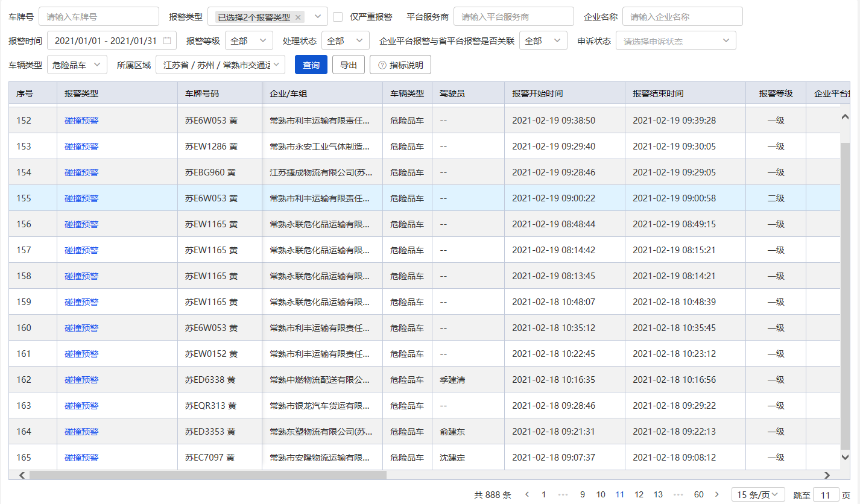The height and width of the screenshot is (504, 860).
Task: Go to page 60
Action: (699, 495)
